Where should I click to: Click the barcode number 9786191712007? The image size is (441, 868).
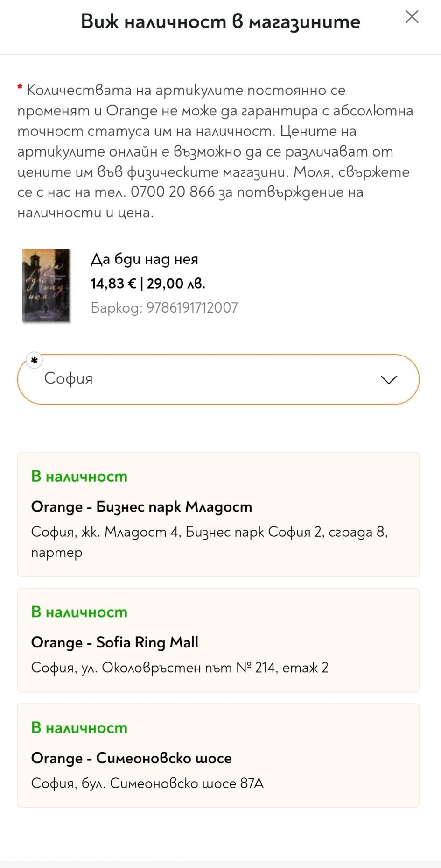(192, 308)
